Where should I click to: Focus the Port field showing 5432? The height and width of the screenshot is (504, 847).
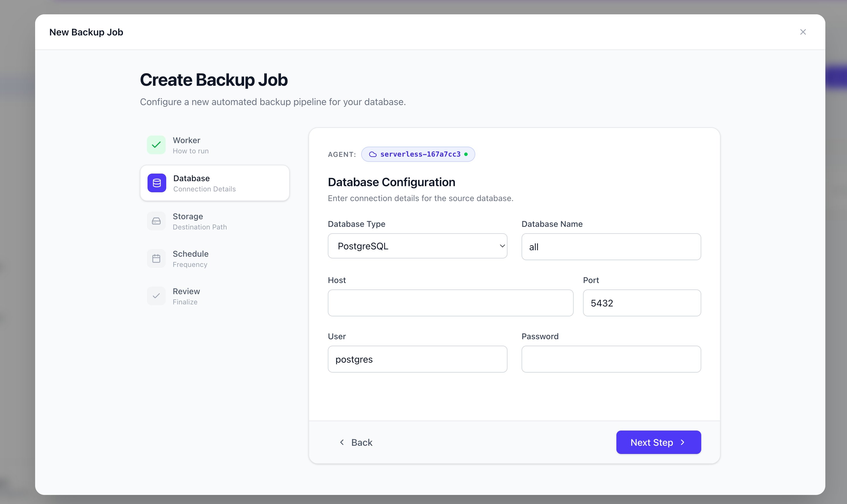click(642, 303)
